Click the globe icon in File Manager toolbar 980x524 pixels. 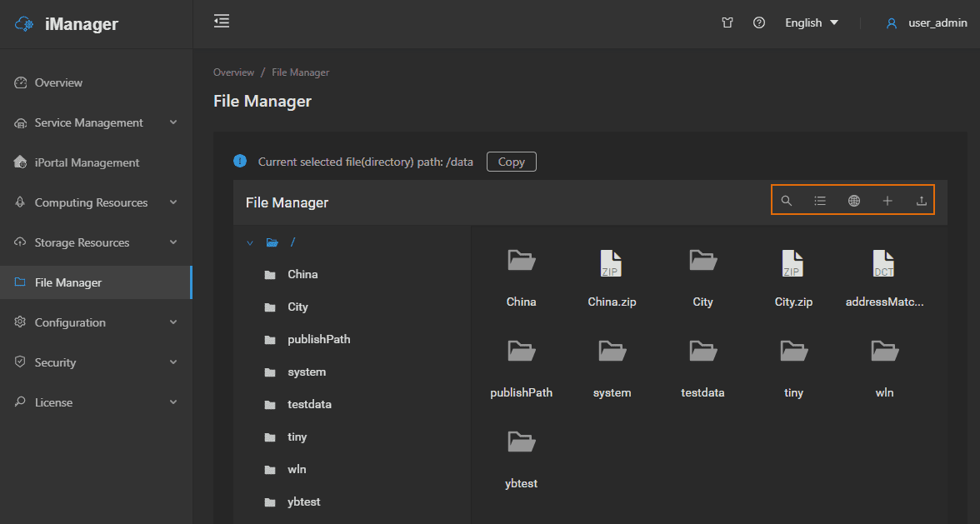pos(854,201)
